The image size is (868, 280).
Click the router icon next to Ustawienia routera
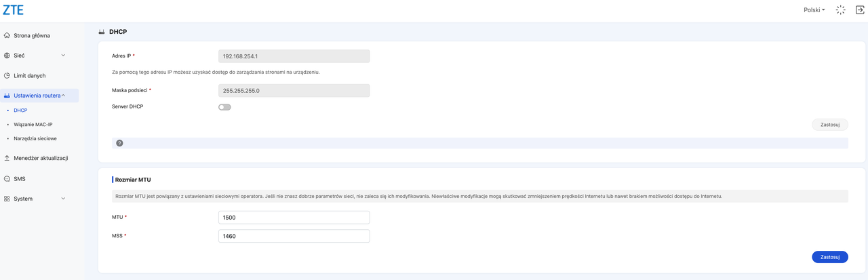coord(7,96)
